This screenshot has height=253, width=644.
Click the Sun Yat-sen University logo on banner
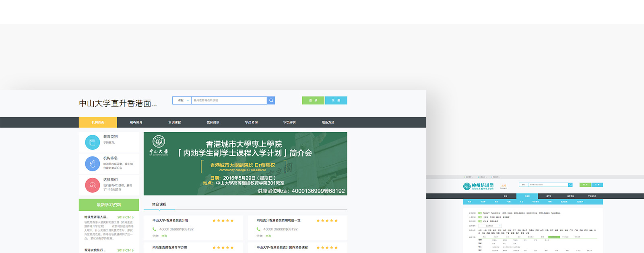coord(159,145)
